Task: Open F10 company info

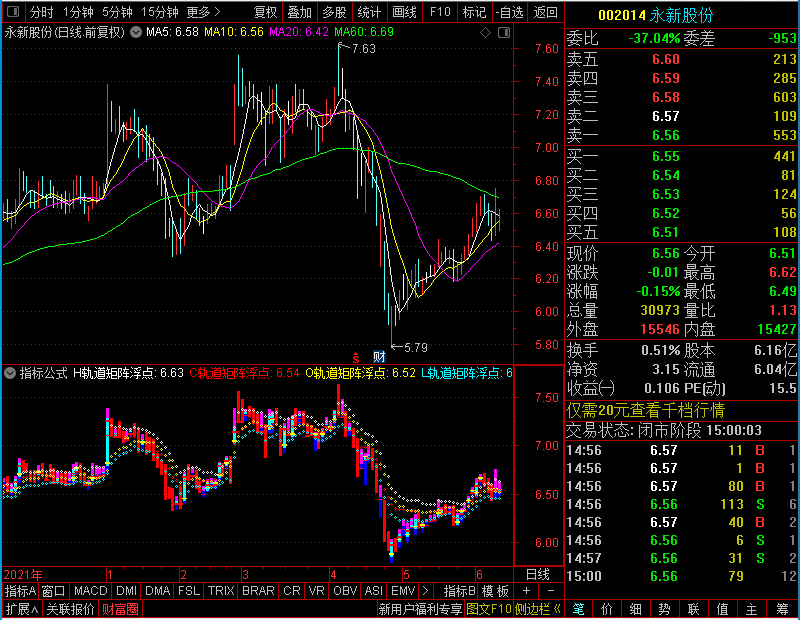Action: click(x=440, y=12)
